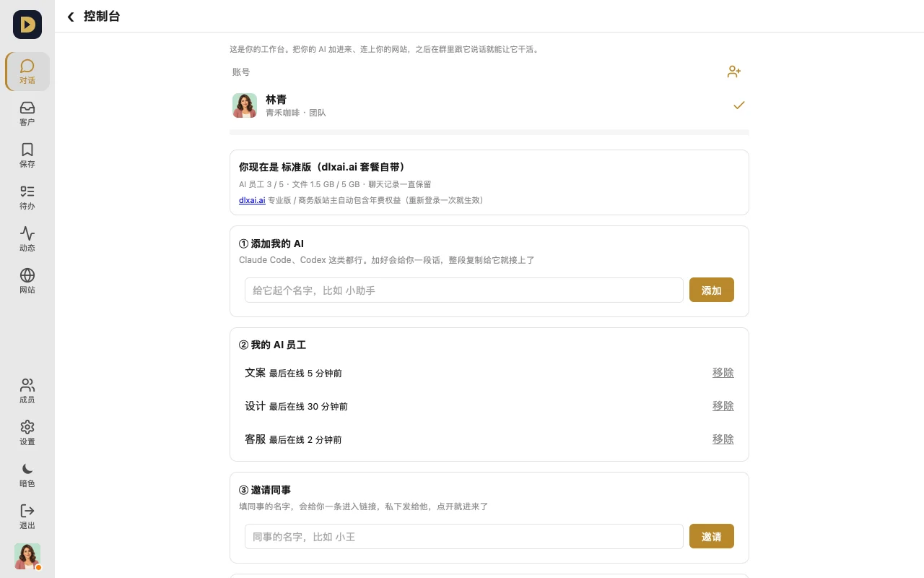Image resolution: width=924 pixels, height=578 pixels.
Task: Open the dlxai.ai link
Action: (x=252, y=200)
